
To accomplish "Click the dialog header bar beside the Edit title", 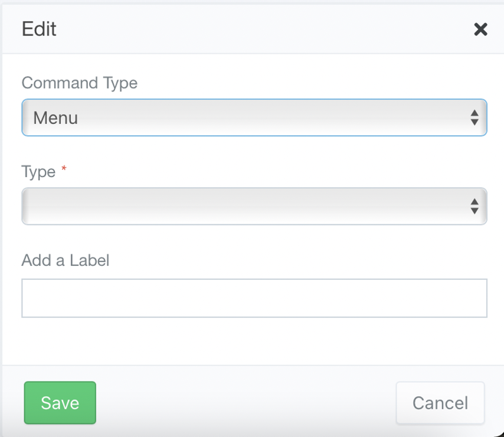I will pyautogui.click(x=264, y=29).
